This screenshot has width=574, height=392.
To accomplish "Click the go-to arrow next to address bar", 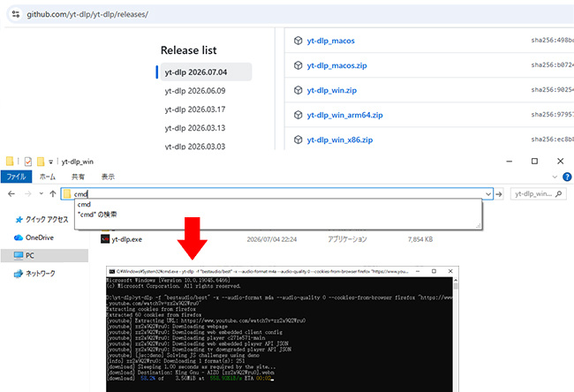I will (499, 194).
